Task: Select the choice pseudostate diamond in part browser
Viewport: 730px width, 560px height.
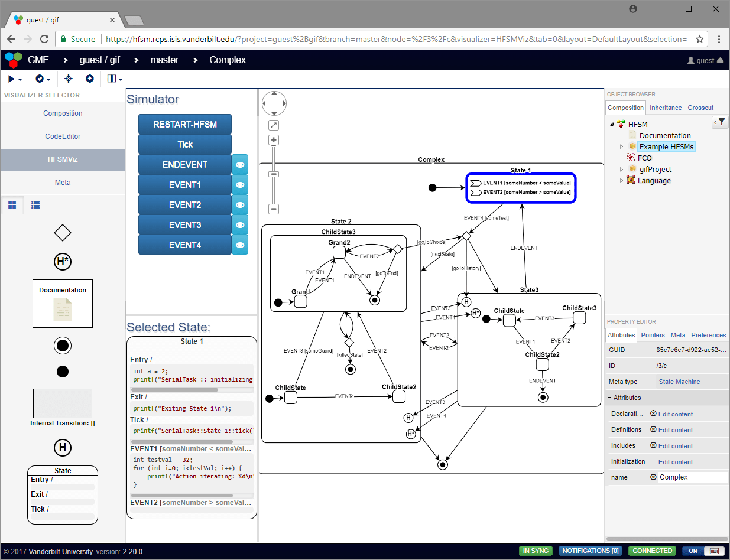Action: (62, 233)
